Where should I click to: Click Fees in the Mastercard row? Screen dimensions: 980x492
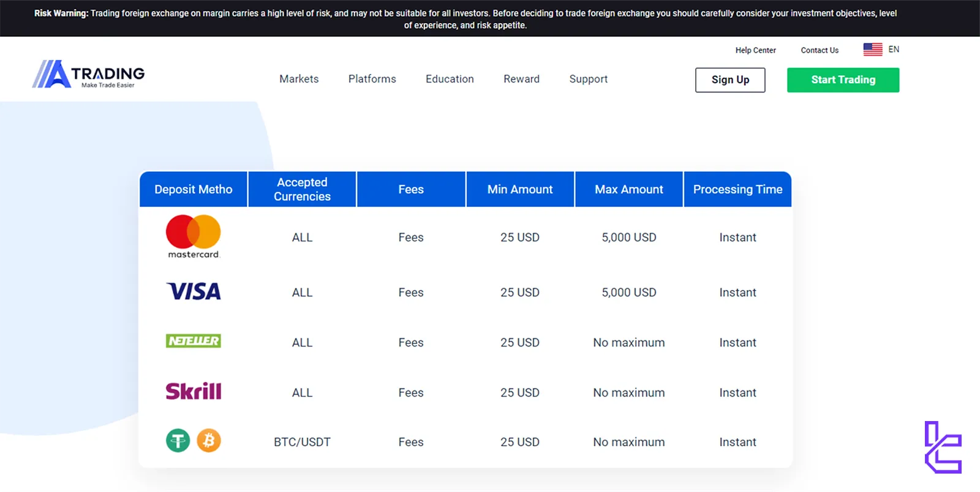[x=411, y=237]
